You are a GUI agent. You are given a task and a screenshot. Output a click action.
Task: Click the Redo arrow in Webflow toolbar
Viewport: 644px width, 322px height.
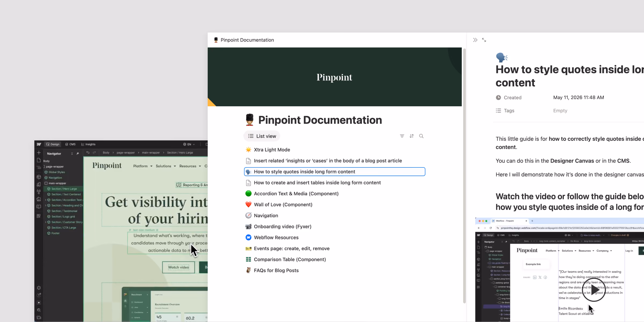click(x=94, y=153)
